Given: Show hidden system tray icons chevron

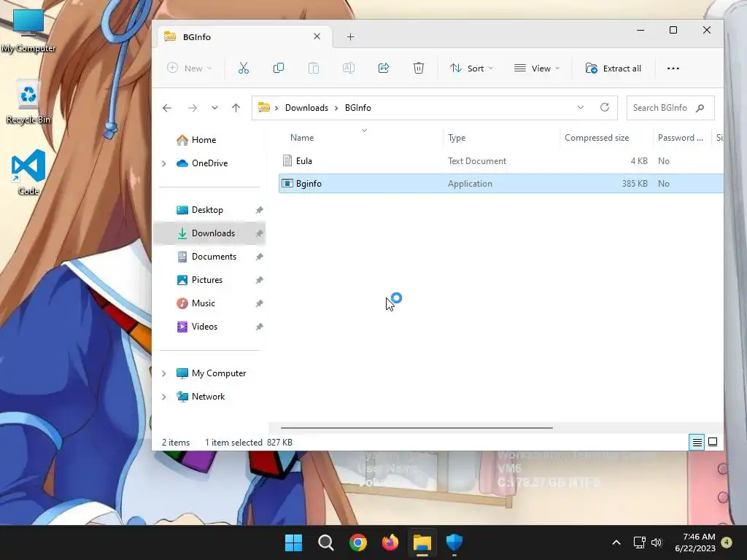Looking at the screenshot, I should [616, 542].
